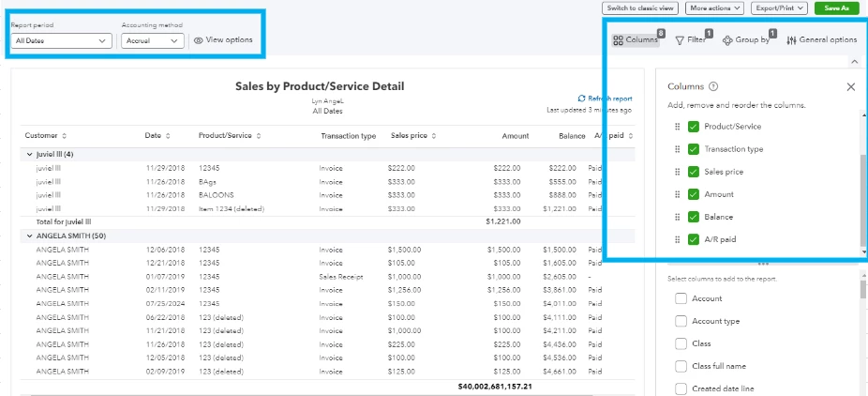Click the 07/25/2024 date cell

(x=166, y=304)
